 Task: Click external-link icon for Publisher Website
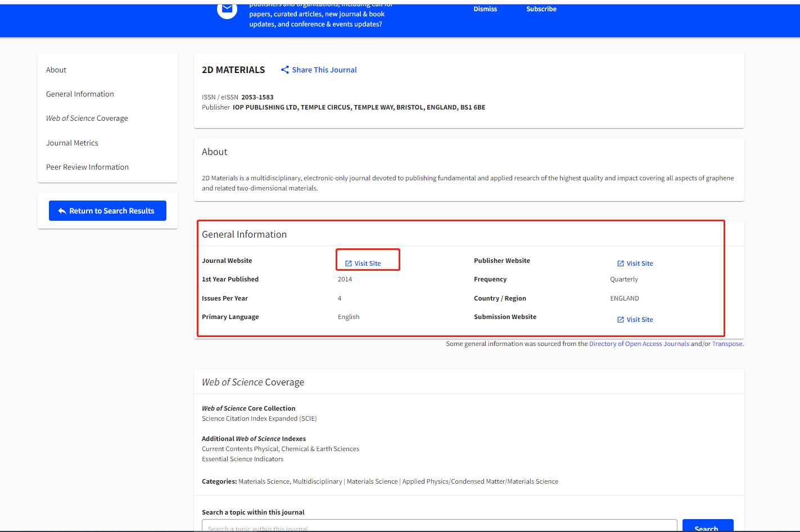pyautogui.click(x=621, y=263)
